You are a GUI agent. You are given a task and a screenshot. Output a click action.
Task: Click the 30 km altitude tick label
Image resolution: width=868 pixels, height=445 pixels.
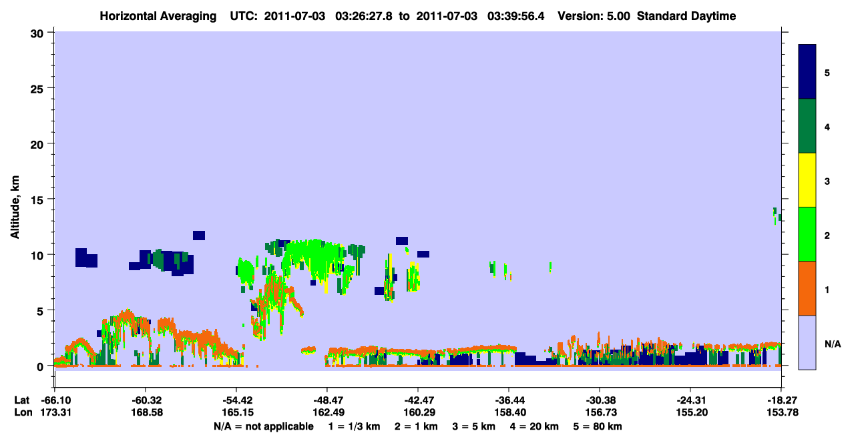point(39,33)
